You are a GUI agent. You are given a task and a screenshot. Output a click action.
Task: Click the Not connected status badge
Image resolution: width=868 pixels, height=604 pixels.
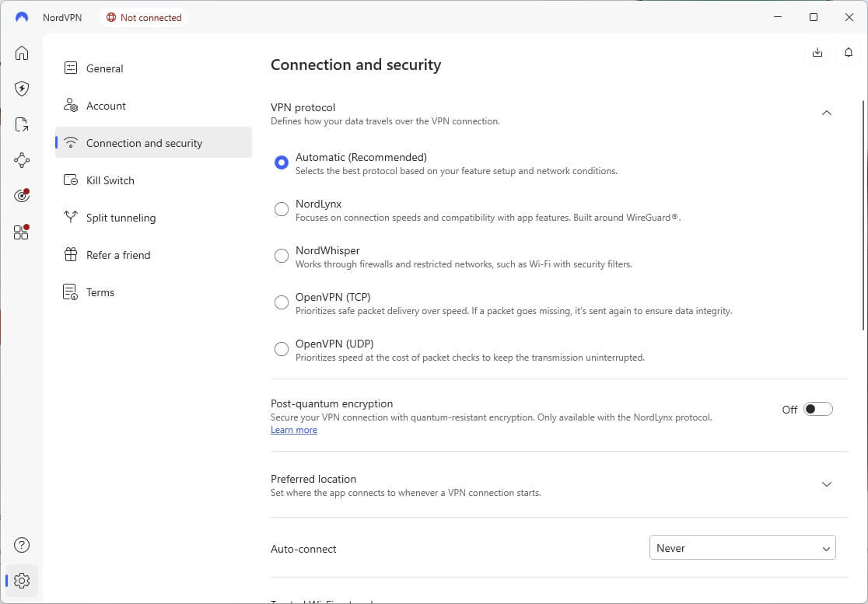[144, 17]
